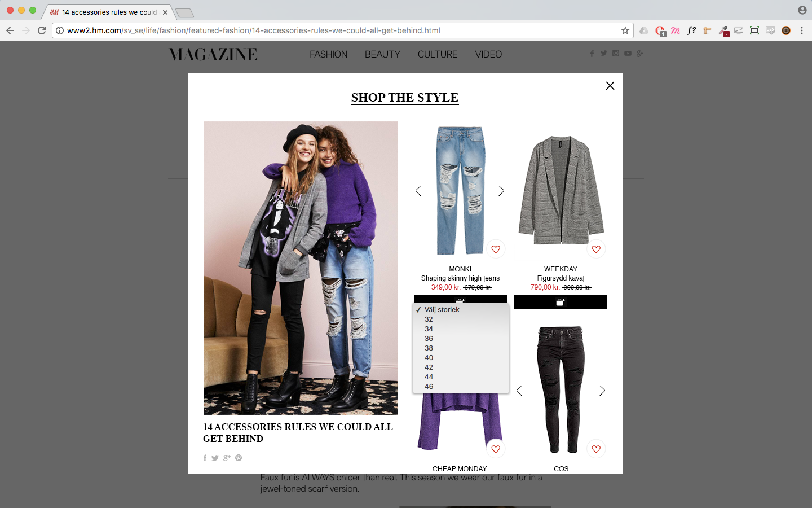Share article on Pinterest icon

239,458
